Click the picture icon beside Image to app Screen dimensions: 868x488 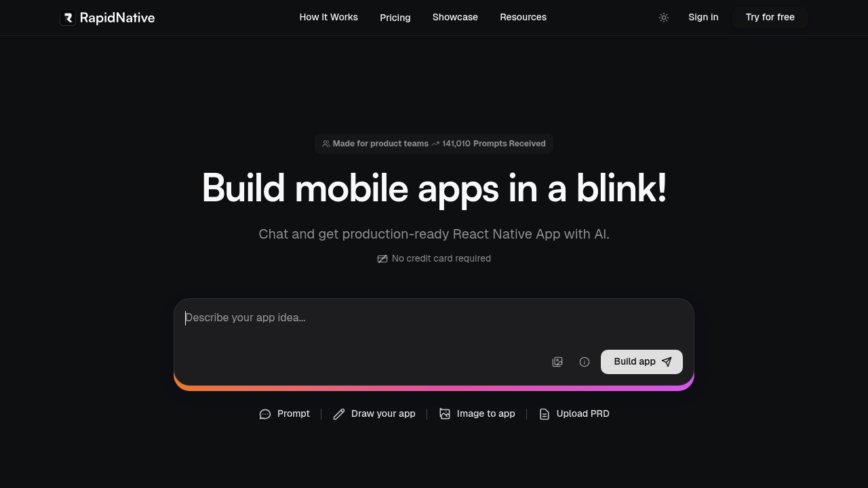(445, 413)
